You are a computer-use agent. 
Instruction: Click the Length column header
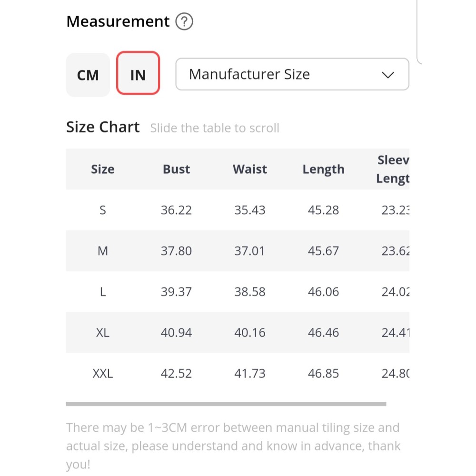pyautogui.click(x=323, y=169)
